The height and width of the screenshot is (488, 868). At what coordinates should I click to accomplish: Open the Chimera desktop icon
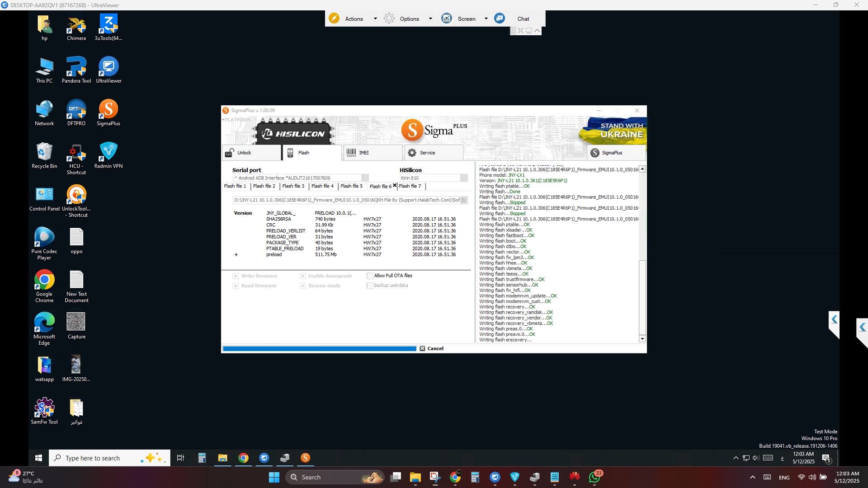(x=76, y=28)
